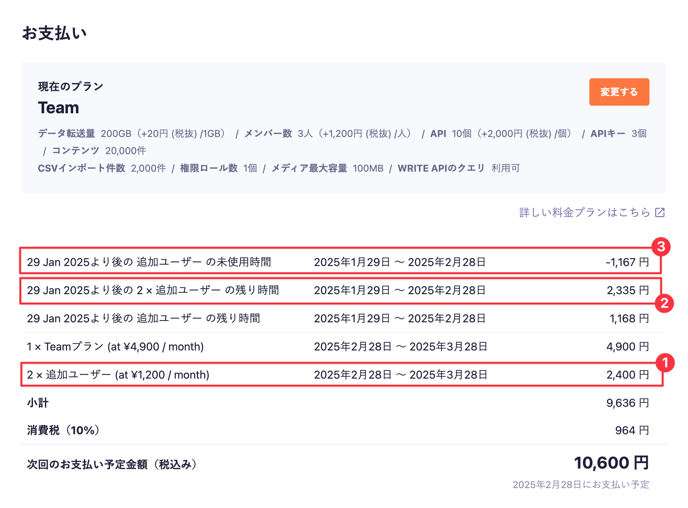Click the orange 変更する button

[619, 92]
